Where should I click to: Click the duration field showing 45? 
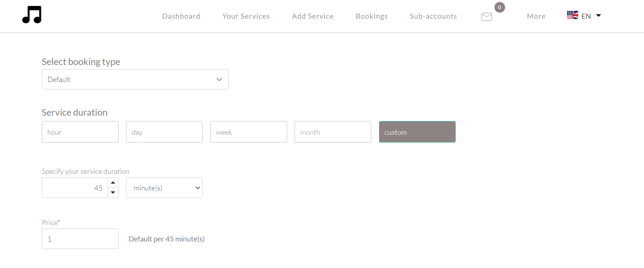tap(75, 188)
